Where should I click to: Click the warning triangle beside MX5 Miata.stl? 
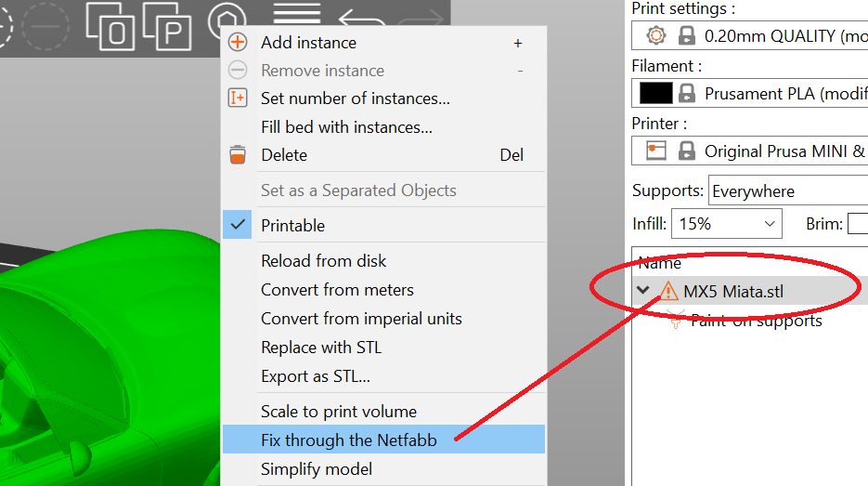[668, 291]
